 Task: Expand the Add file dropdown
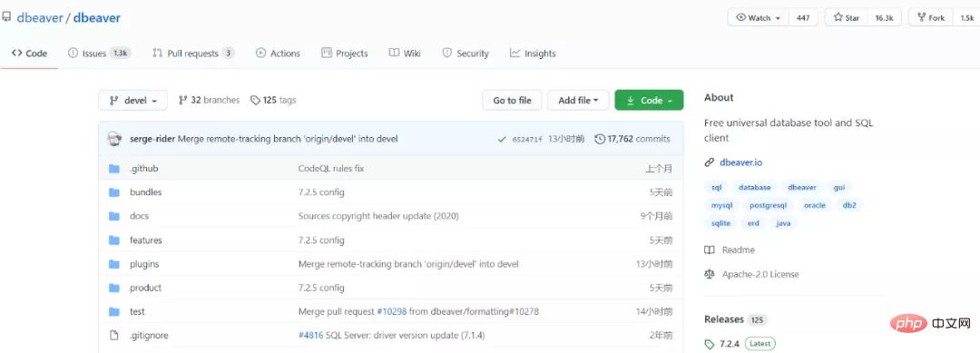578,100
